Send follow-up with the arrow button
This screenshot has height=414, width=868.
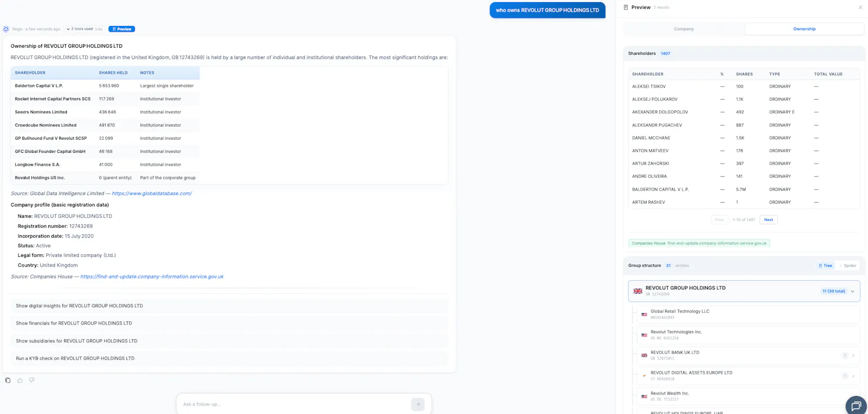point(418,404)
